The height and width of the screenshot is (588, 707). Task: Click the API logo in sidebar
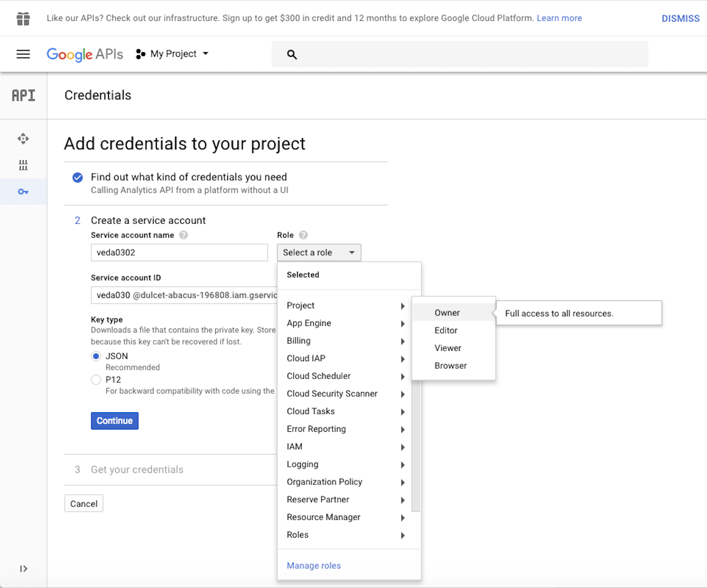coord(23,95)
